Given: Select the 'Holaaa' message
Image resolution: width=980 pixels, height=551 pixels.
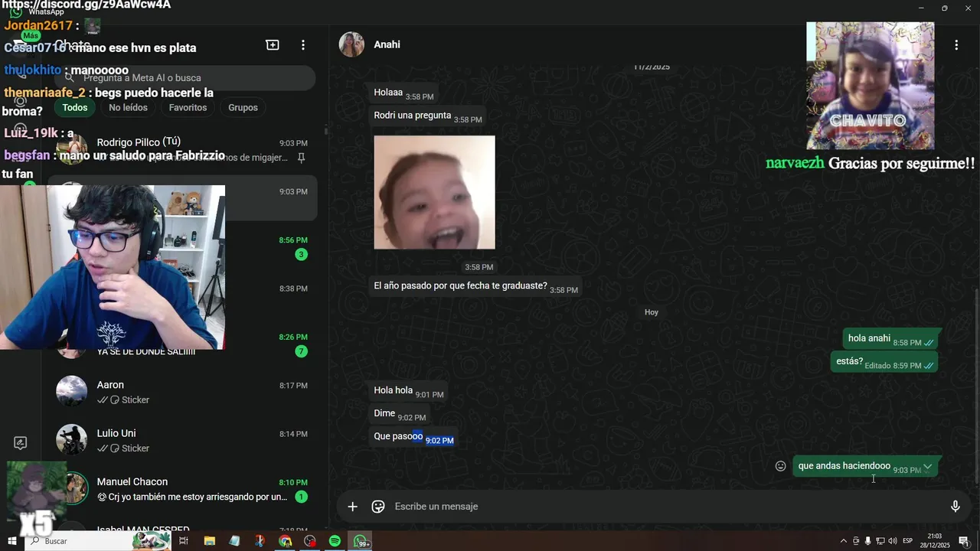Looking at the screenshot, I should (x=403, y=93).
